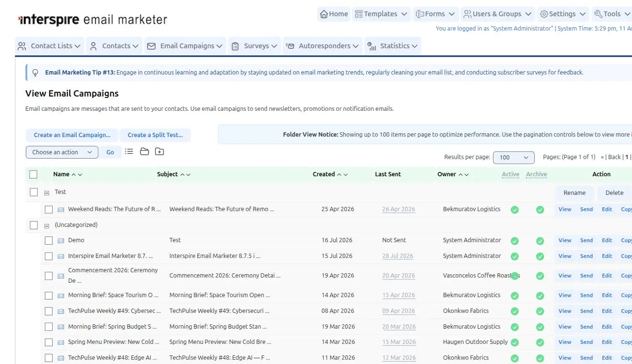Rename the Test folder

pos(574,193)
